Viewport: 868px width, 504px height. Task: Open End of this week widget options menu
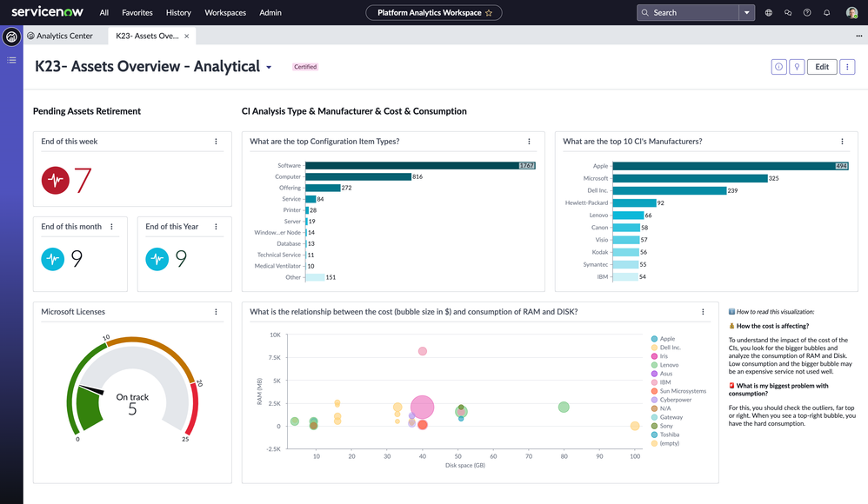[216, 142]
